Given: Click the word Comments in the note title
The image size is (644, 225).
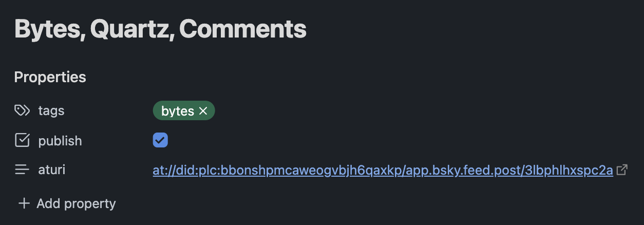Looking at the screenshot, I should [243, 29].
